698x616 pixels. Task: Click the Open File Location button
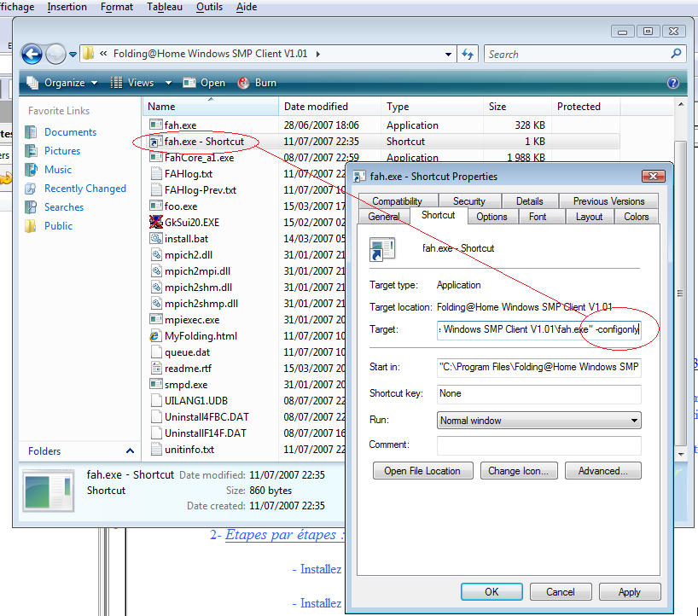click(422, 471)
